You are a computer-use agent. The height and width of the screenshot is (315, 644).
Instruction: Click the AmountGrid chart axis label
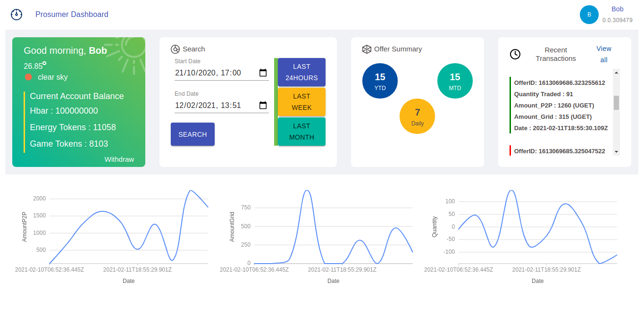point(232,227)
